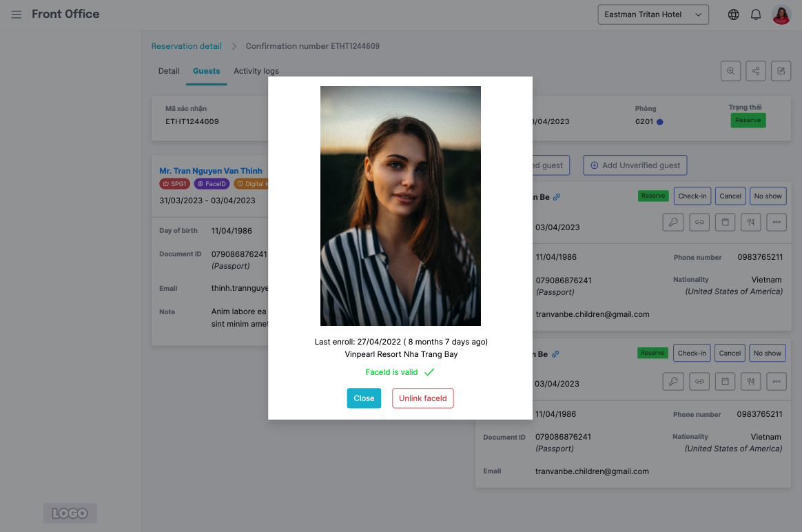The image size is (802, 532).
Task: Click the Unlink faceId button
Action: (x=423, y=398)
